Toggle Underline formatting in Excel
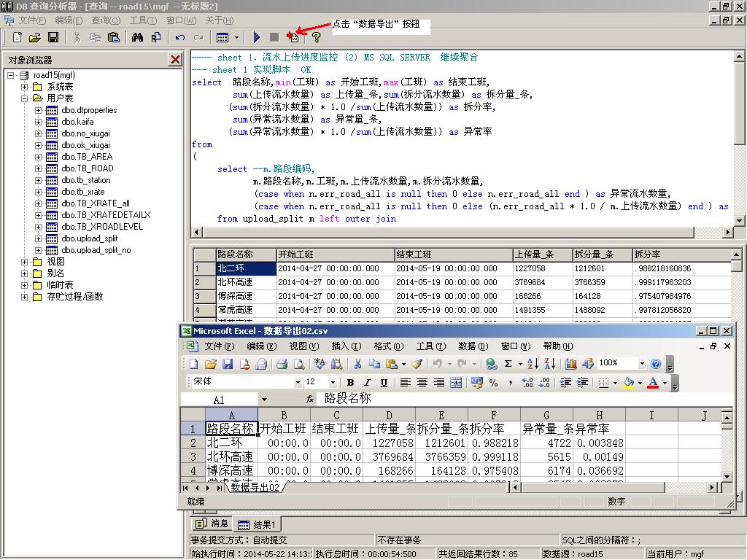Screen dimensions: 747x560 pos(384,382)
